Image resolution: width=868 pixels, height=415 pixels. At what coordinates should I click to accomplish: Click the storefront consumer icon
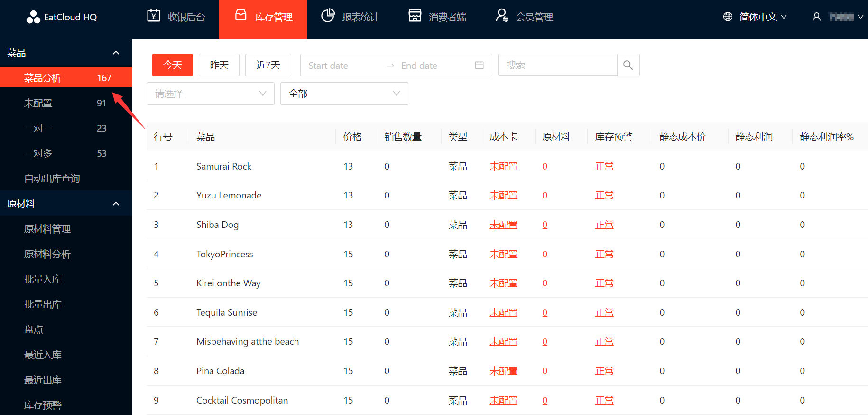(x=415, y=16)
